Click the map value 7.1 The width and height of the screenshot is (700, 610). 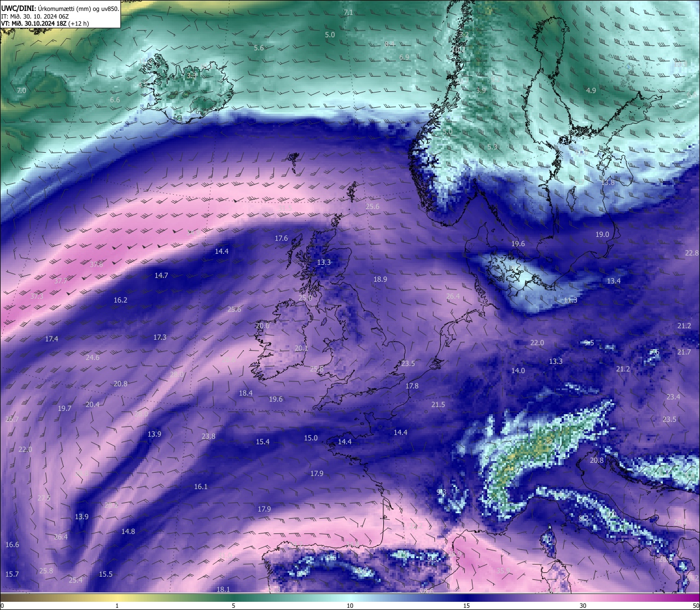click(x=348, y=13)
